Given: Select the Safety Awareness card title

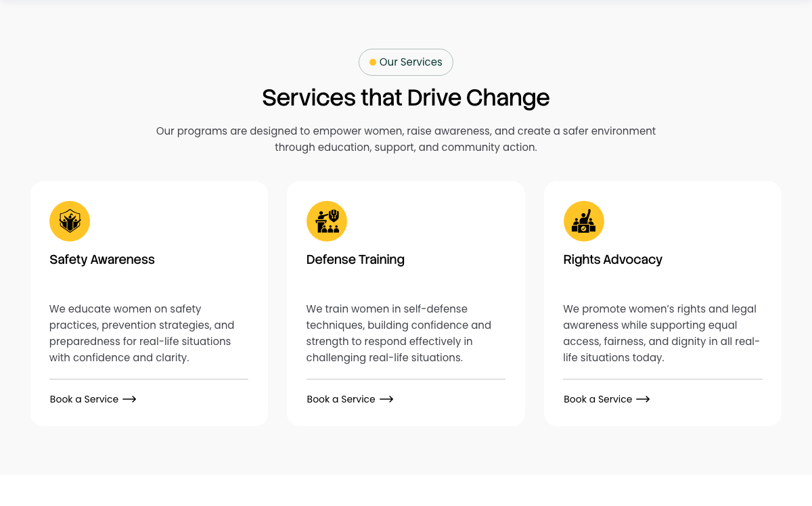Looking at the screenshot, I should click(102, 260).
